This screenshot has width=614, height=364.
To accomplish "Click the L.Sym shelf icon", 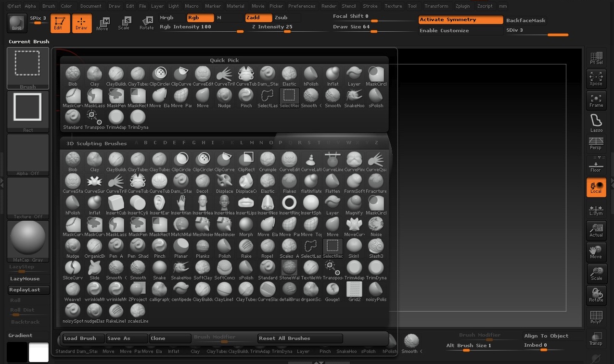I will coord(596,209).
